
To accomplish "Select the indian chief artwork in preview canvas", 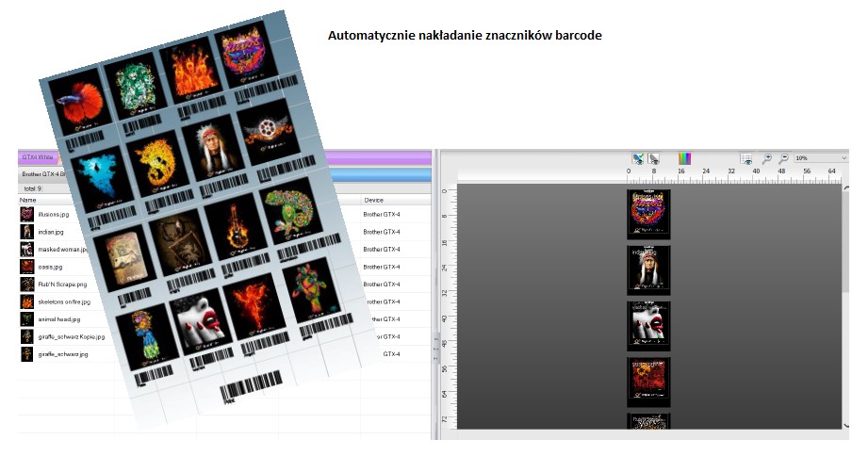I will [x=648, y=270].
